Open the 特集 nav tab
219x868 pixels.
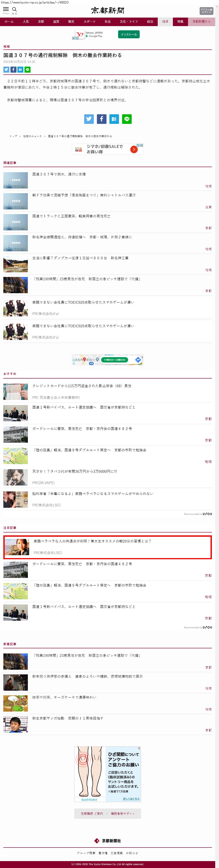point(181,22)
